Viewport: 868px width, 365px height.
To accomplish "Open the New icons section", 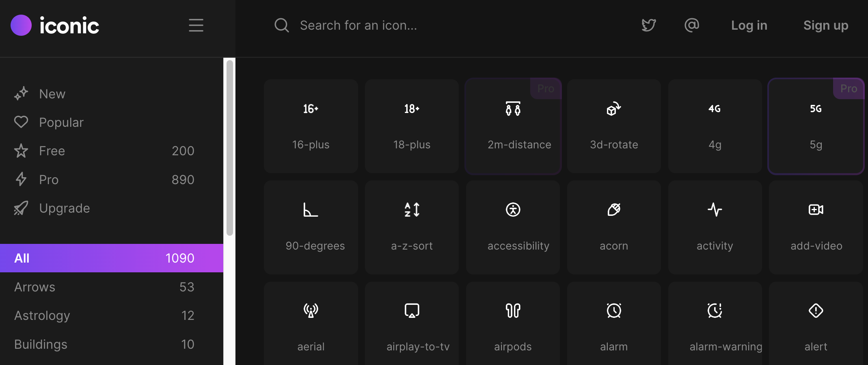I will (x=52, y=94).
